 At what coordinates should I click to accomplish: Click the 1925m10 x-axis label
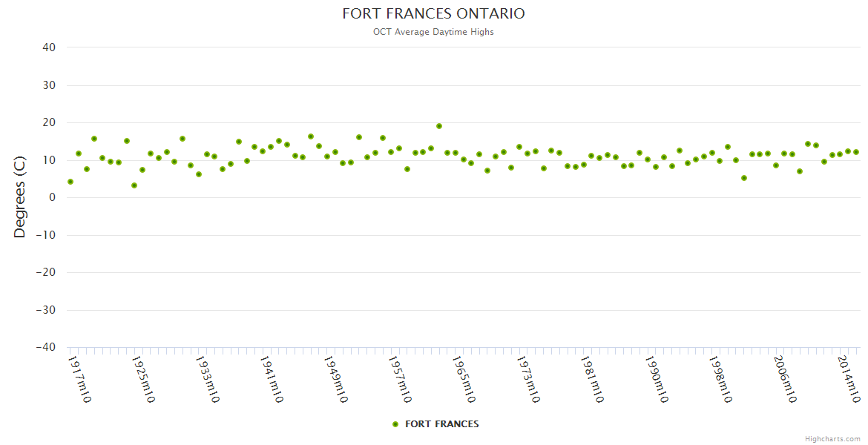[143, 379]
